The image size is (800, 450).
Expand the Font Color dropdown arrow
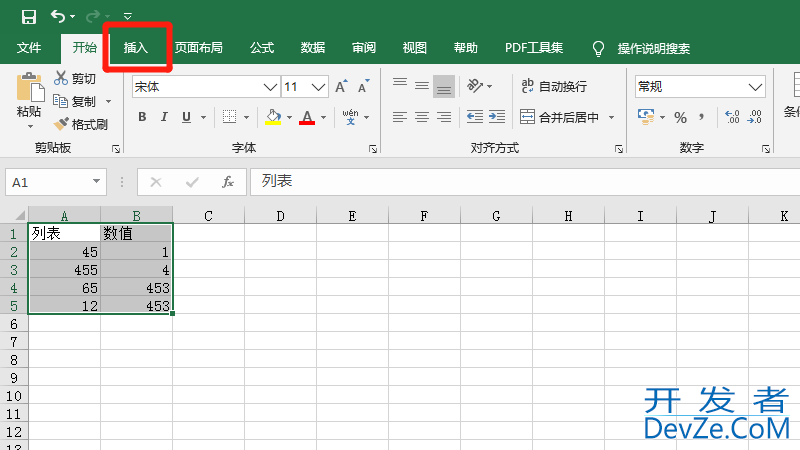323,117
